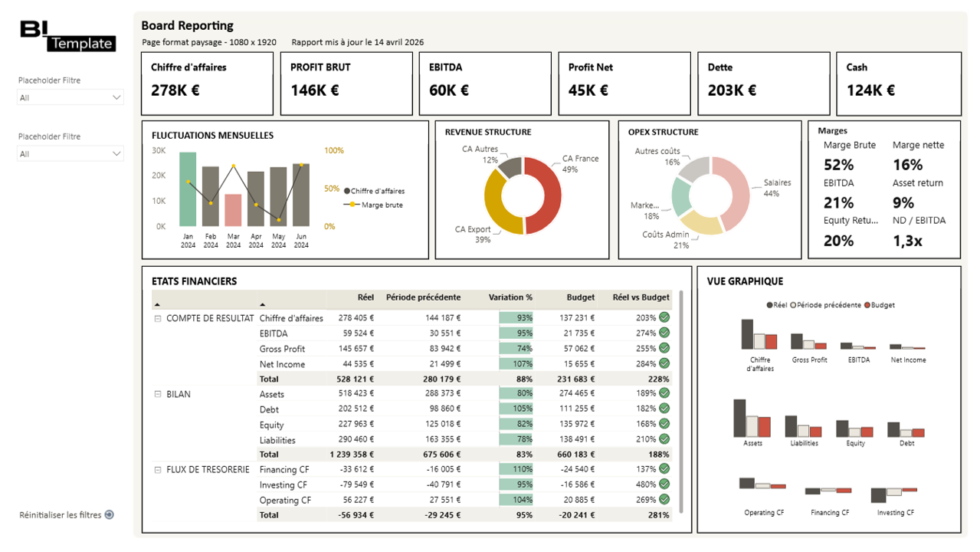Select the Profit Net KPI card
This screenshot has width=980, height=552.
624,84
